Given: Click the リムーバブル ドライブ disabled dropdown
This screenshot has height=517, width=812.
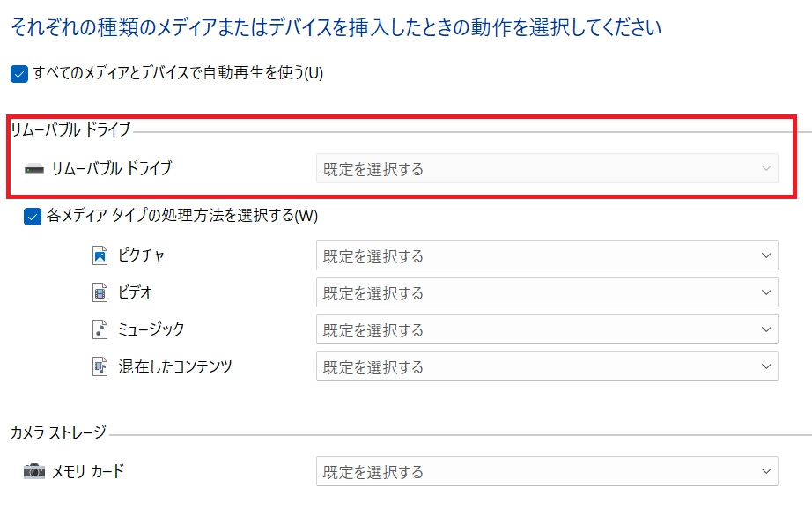Looking at the screenshot, I should (x=546, y=168).
